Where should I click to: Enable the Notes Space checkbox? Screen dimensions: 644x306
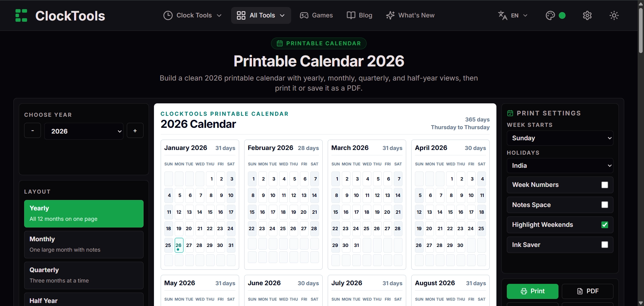pos(605,205)
